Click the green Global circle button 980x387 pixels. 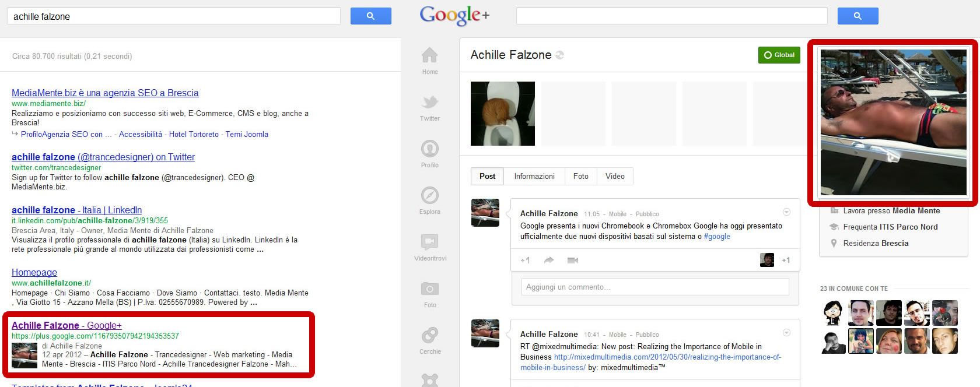tap(779, 55)
